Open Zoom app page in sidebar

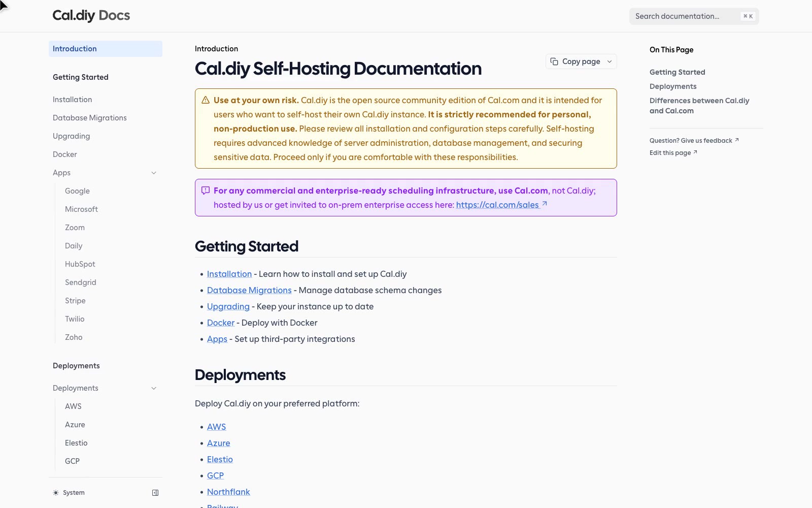point(112,228)
